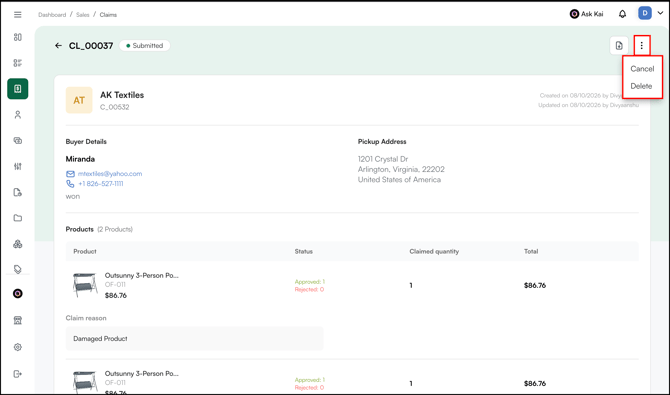Click the three-dot more options button

[x=641, y=45]
